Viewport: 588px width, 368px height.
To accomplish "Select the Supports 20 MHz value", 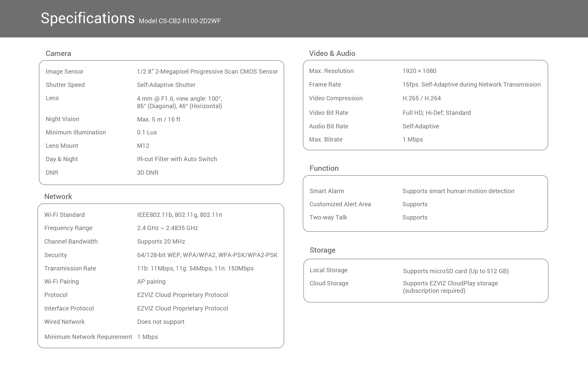I will click(161, 241).
